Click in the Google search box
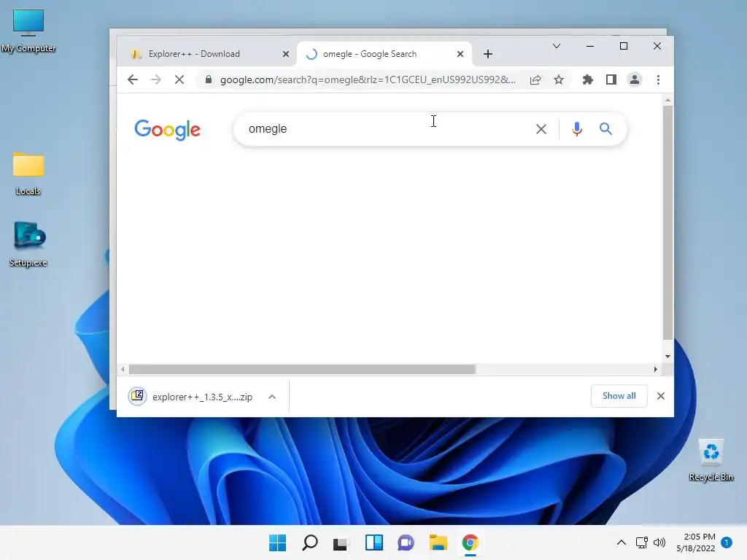Image resolution: width=747 pixels, height=560 pixels. 388,129
